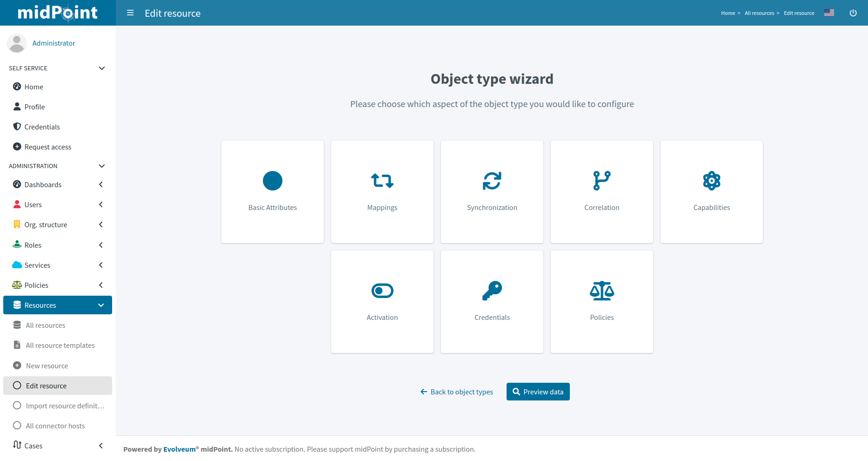Change language via US flag icon

829,13
